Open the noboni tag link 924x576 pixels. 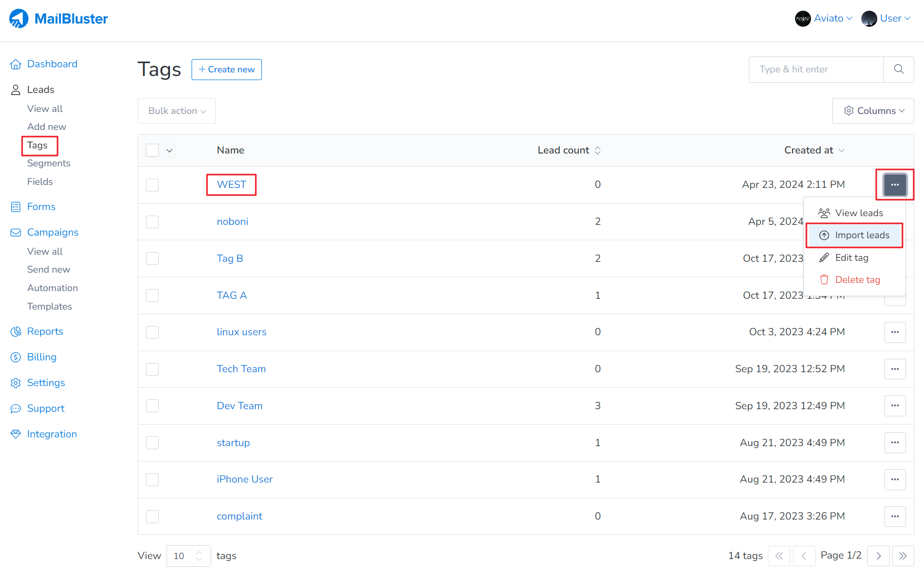click(232, 222)
